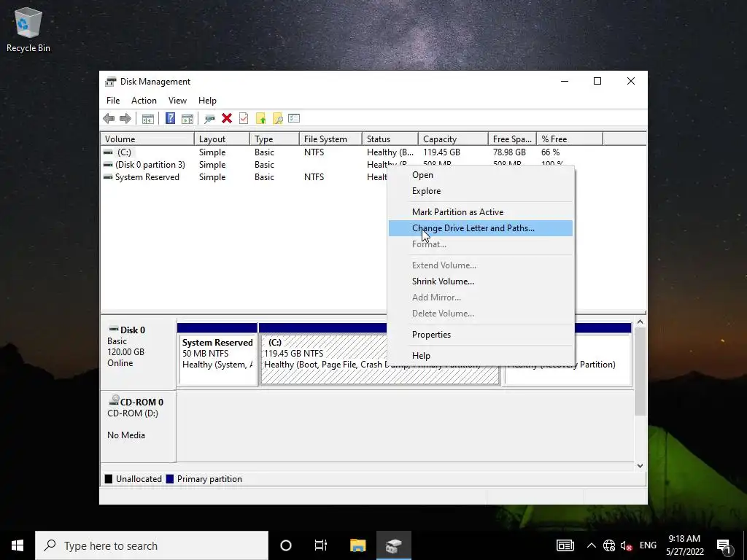747x560 pixels.
Task: Choose Properties from the context menu
Action: click(x=481, y=335)
